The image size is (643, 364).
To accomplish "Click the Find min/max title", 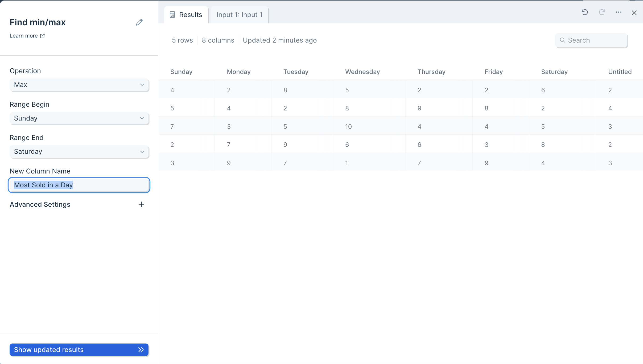I will [38, 22].
